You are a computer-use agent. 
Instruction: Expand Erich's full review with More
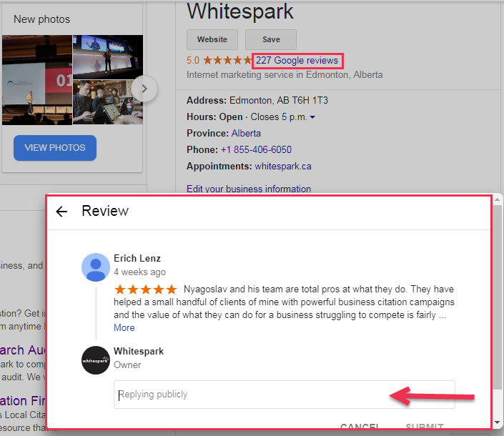click(x=124, y=328)
